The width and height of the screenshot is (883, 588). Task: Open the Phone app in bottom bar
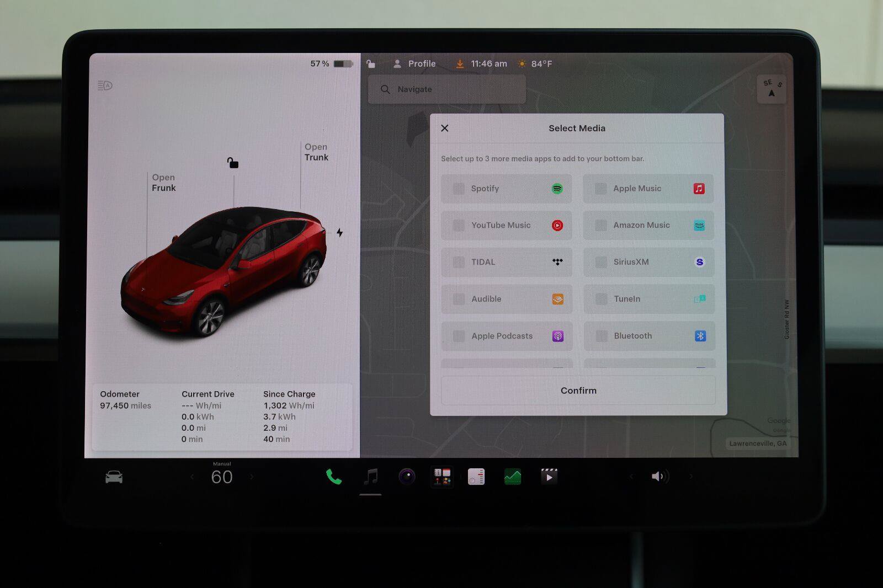coord(334,477)
